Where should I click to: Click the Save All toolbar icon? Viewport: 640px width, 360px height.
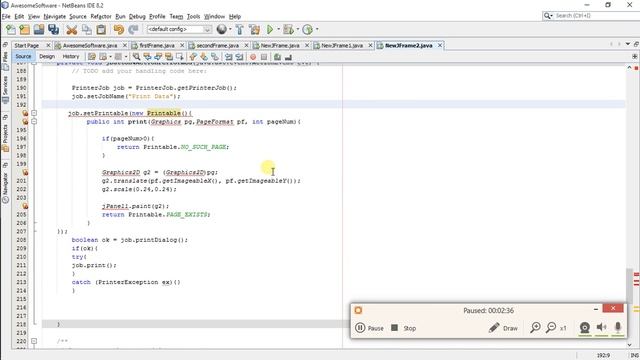pyautogui.click(x=53, y=29)
